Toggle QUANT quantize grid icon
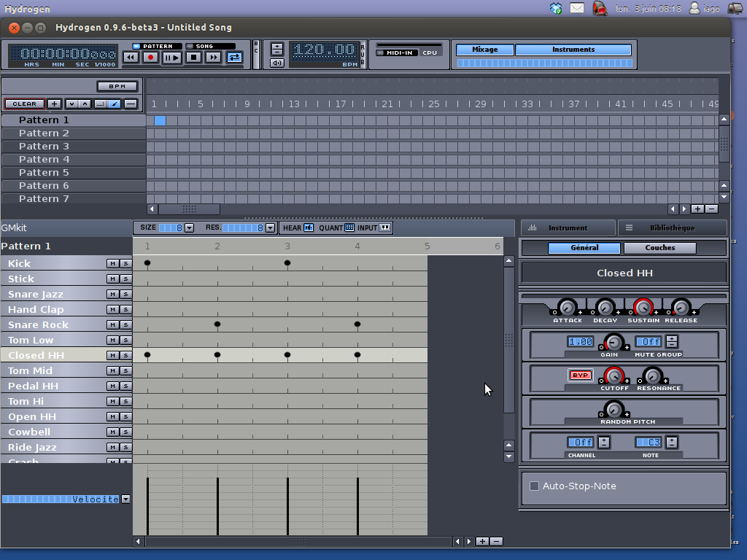Screen dimensions: 747x560 [x=349, y=227]
